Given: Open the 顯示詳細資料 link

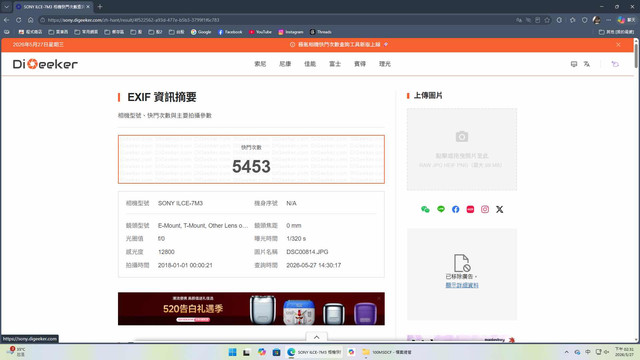Looking at the screenshot, I should (462, 285).
